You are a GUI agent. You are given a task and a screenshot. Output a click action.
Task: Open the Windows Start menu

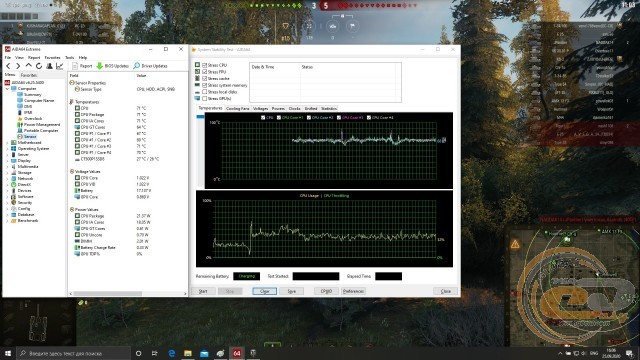click(x=8, y=353)
